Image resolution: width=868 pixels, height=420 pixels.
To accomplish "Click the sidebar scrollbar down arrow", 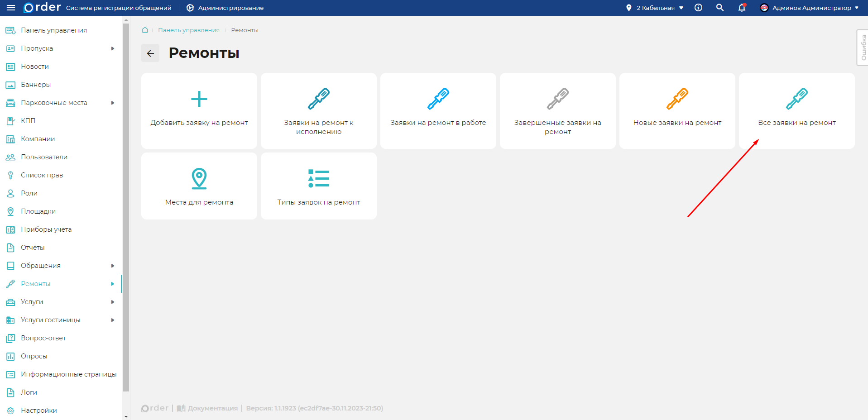I will point(126,416).
